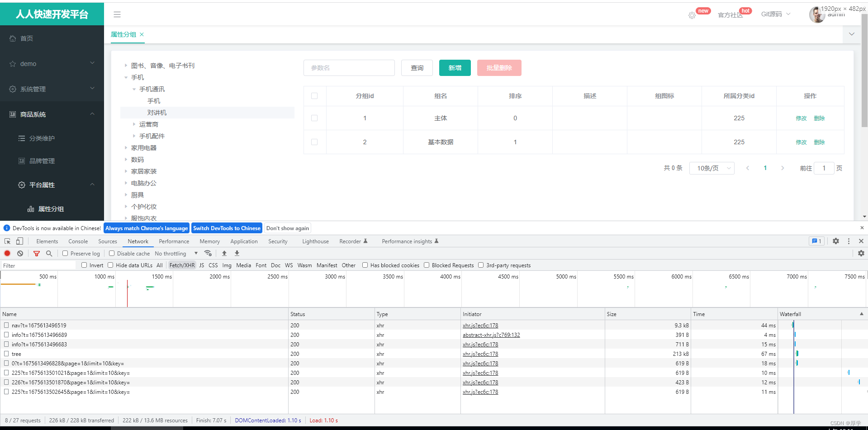Switch to the Lighthouse tab
Image resolution: width=868 pixels, height=430 pixels.
315,241
